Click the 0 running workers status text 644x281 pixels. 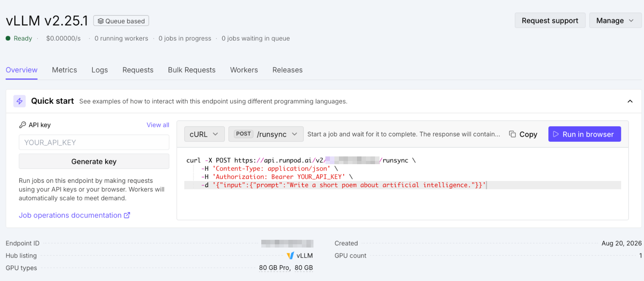[121, 38]
